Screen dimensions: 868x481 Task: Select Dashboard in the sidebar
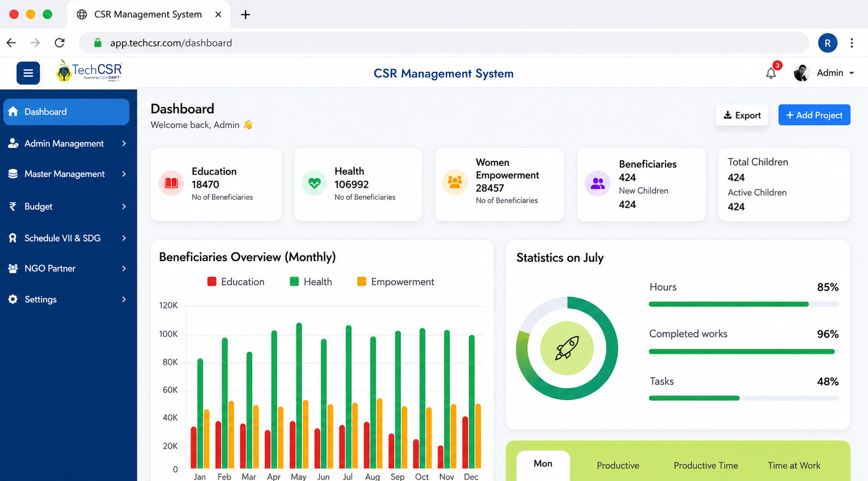[x=66, y=112]
